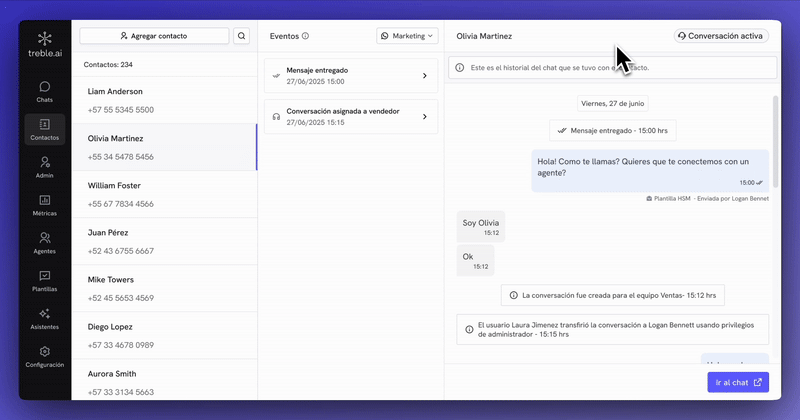
Task: Open Chats in the sidebar
Action: (x=44, y=92)
